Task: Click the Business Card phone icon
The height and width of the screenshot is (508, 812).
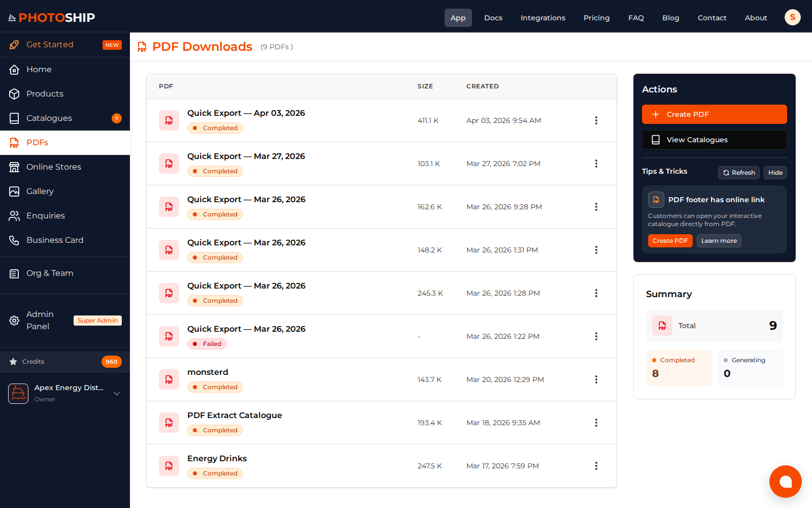Action: tap(14, 240)
